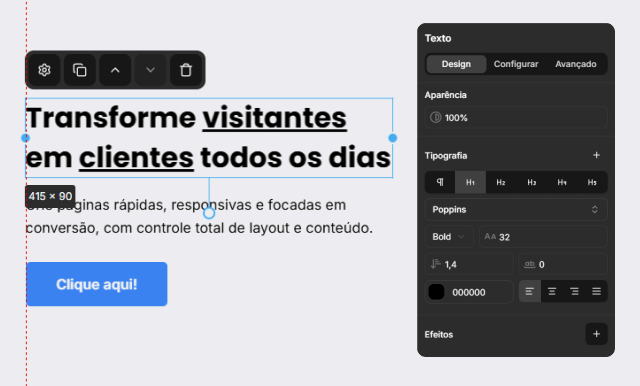640x386 pixels.
Task: Click the letter spacing icon
Action: click(529, 264)
